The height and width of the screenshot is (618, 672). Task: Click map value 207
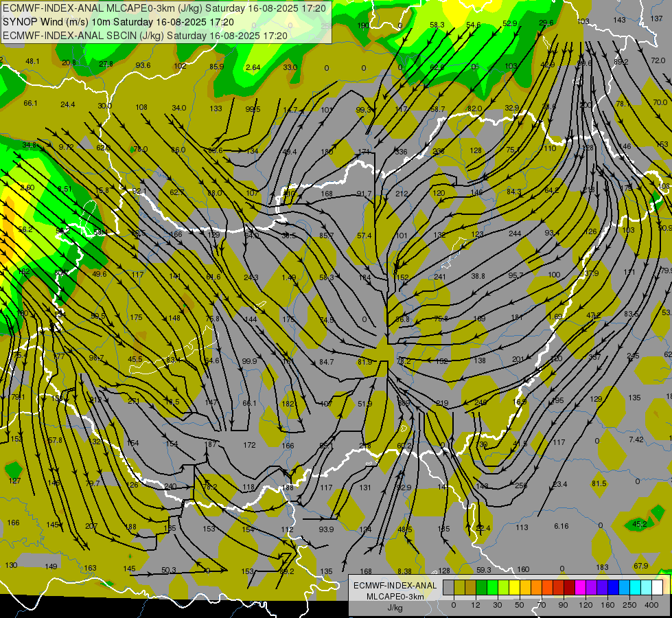click(x=91, y=526)
